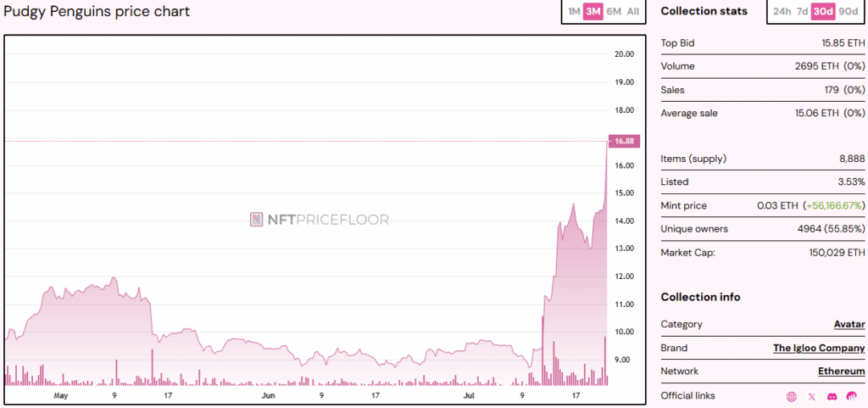The height and width of the screenshot is (408, 868).
Task: Select the 30d collection stats period
Action: [x=822, y=12]
